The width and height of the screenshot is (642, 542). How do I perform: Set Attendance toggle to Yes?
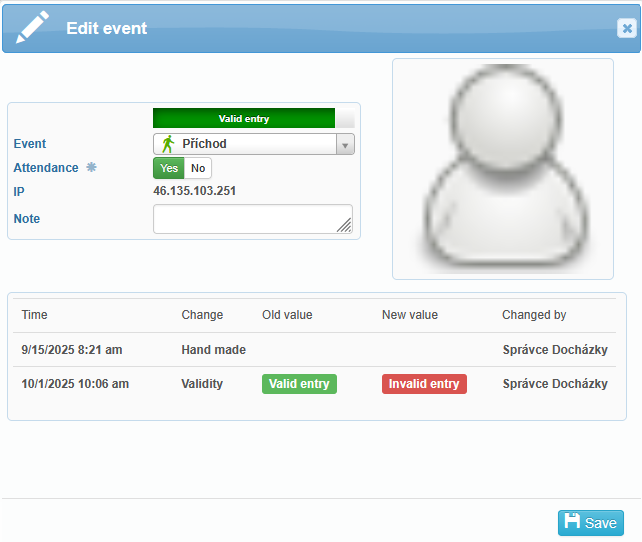click(169, 168)
